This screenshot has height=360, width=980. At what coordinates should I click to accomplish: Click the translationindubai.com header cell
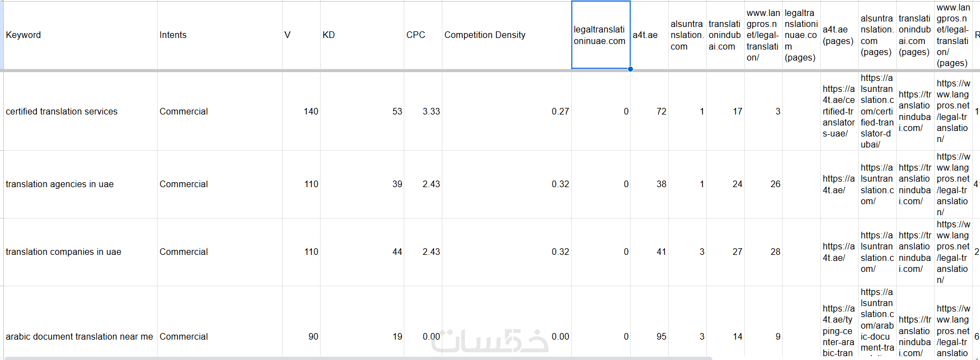pos(725,35)
